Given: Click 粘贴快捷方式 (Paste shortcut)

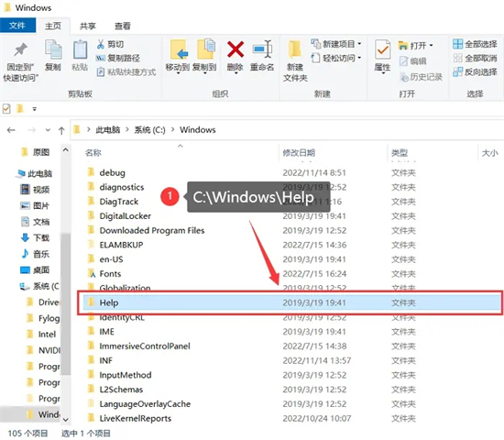Looking at the screenshot, I should coord(126,72).
